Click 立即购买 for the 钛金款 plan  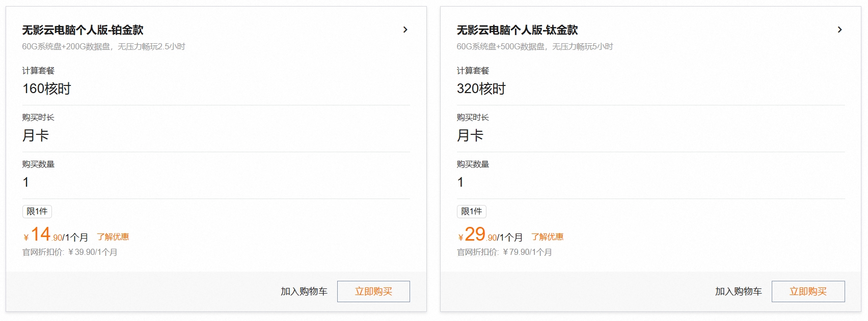(808, 291)
